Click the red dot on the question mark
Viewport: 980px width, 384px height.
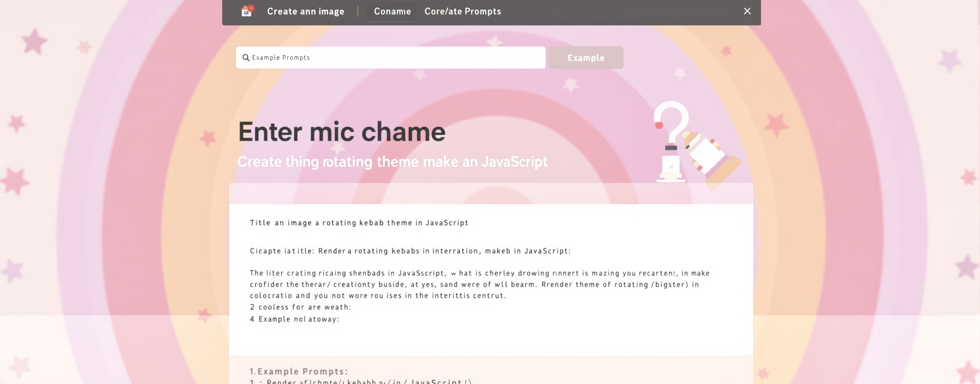659,125
